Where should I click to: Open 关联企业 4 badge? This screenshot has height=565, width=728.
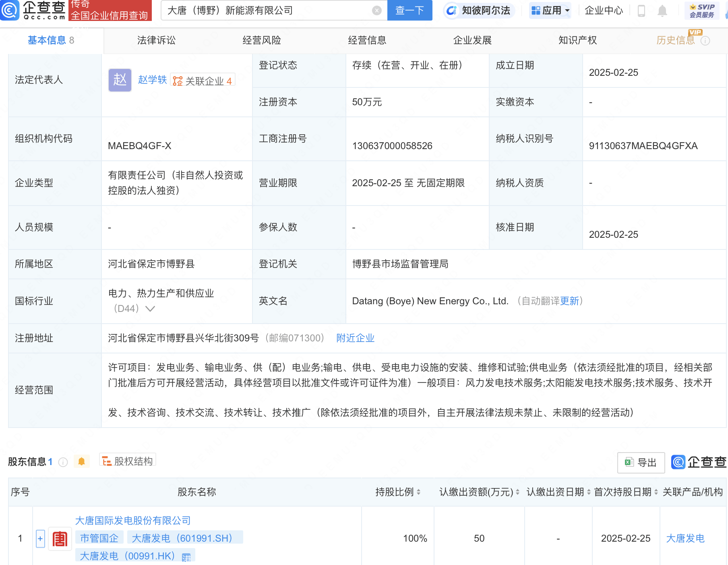pyautogui.click(x=203, y=81)
